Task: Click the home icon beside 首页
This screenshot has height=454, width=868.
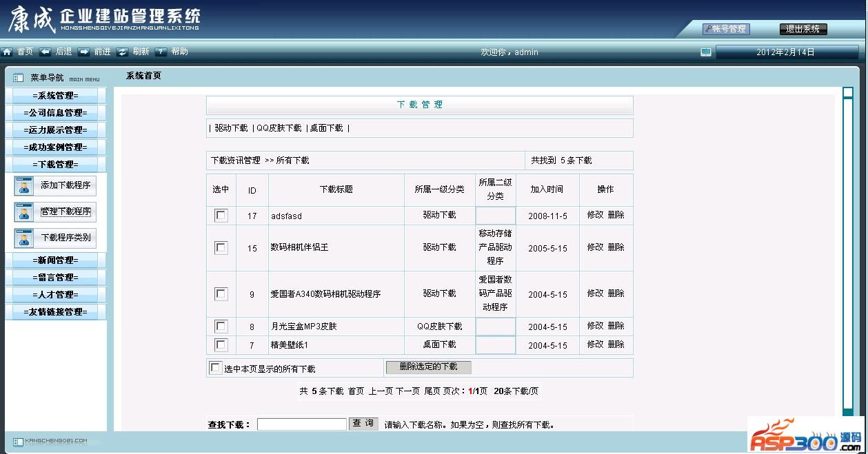Action: 8,52
